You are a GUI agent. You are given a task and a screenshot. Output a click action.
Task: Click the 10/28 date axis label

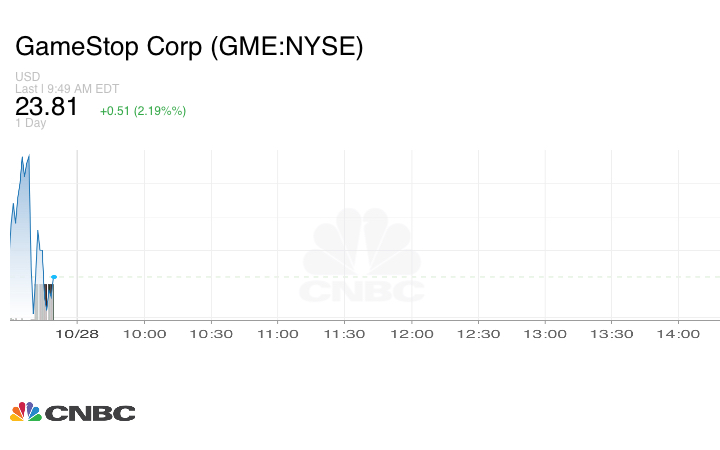[x=76, y=334]
